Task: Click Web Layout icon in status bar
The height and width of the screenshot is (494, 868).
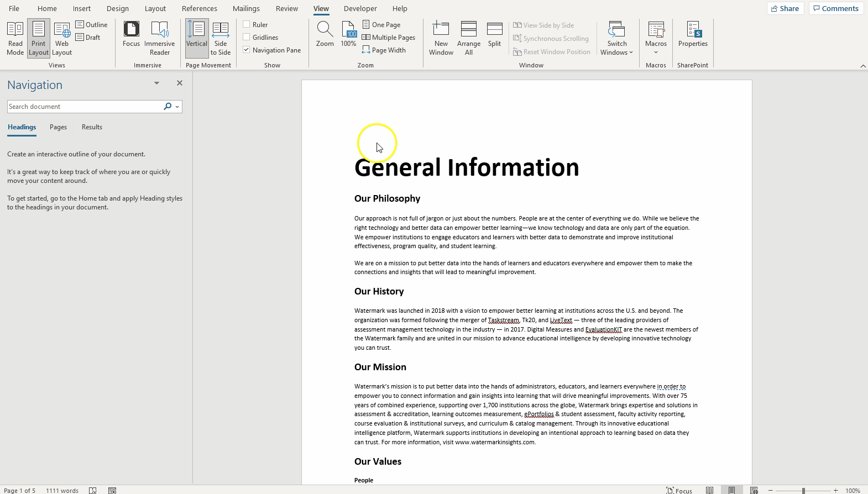Action: [x=754, y=490]
